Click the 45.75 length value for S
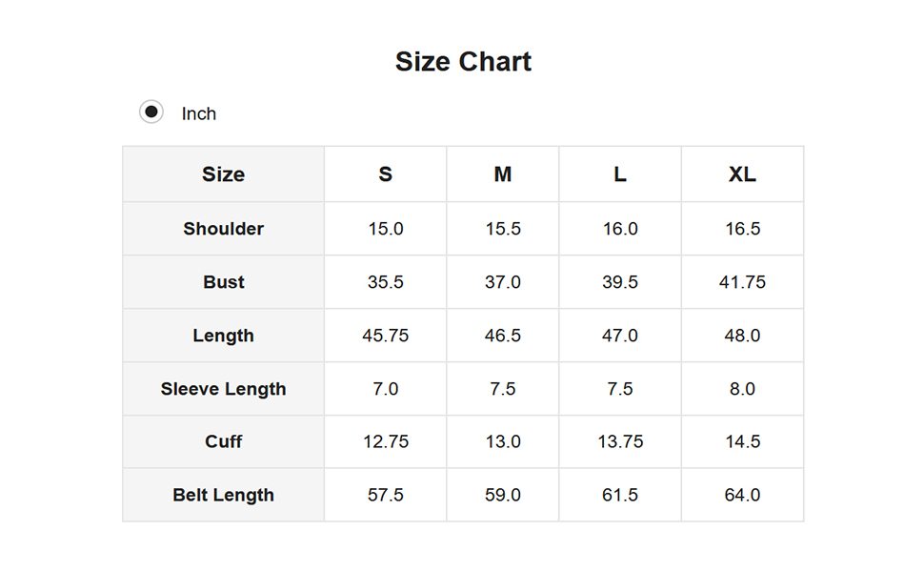Image resolution: width=924 pixels, height=572 pixels. [x=385, y=336]
